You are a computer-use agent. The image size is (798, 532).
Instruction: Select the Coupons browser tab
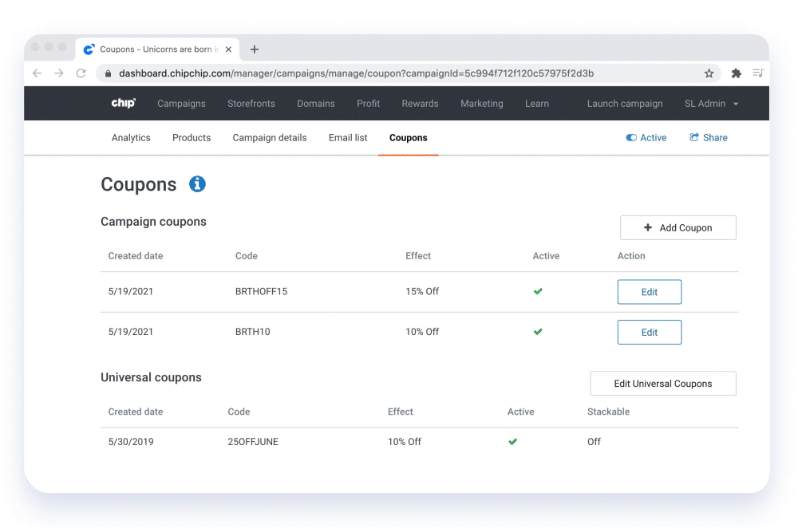coord(158,49)
